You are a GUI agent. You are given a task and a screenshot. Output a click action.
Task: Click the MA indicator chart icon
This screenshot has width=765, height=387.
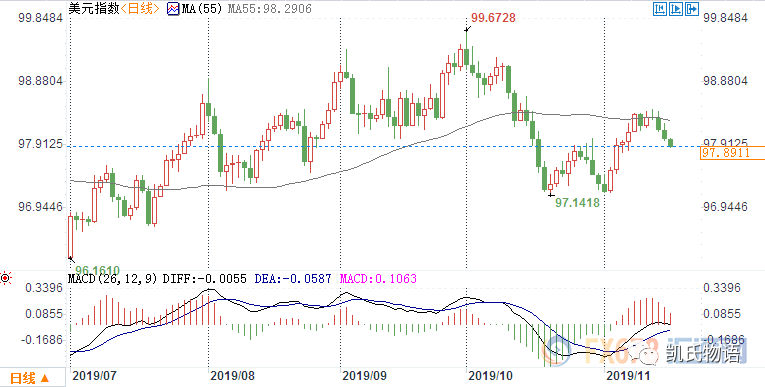coord(173,9)
